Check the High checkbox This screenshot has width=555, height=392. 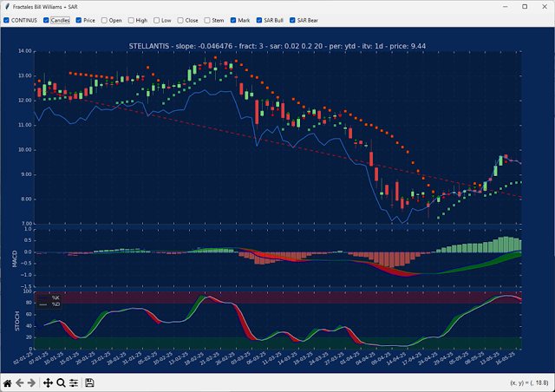pos(132,19)
